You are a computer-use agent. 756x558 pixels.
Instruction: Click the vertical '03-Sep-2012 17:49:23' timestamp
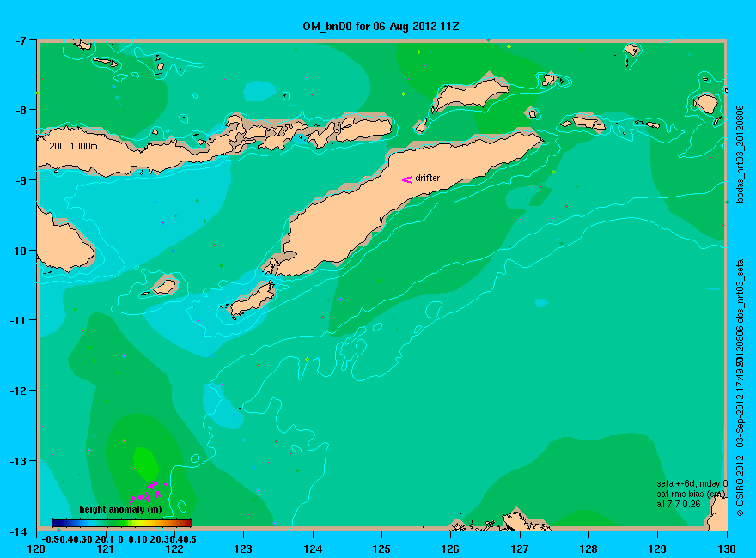(740, 403)
